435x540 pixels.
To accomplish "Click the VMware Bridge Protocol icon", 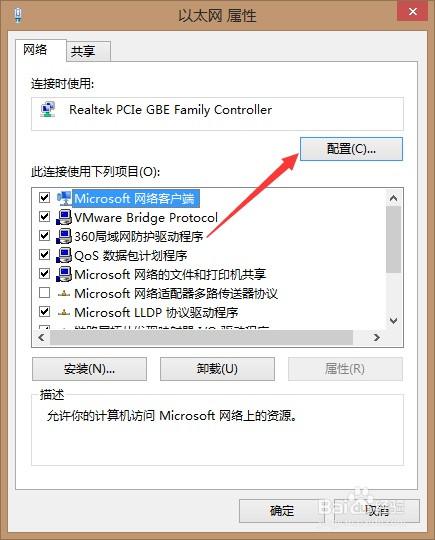I will (64, 217).
